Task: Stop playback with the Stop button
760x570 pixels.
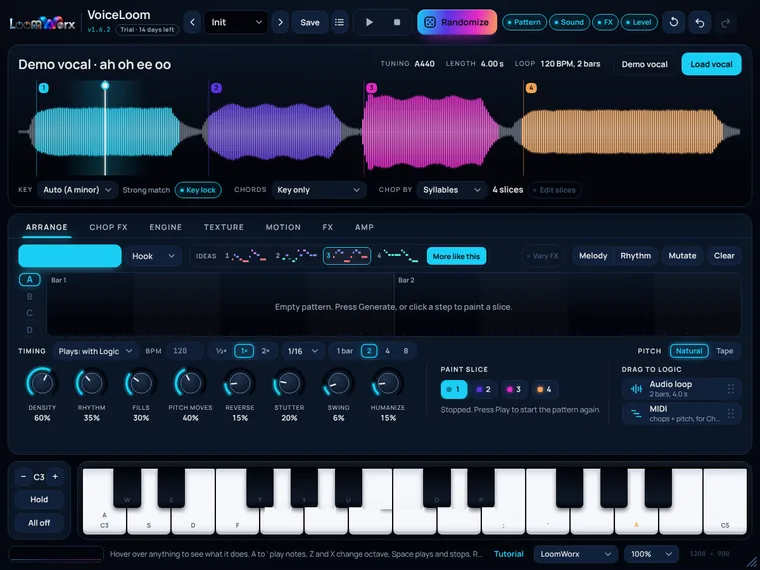Action: click(x=397, y=22)
